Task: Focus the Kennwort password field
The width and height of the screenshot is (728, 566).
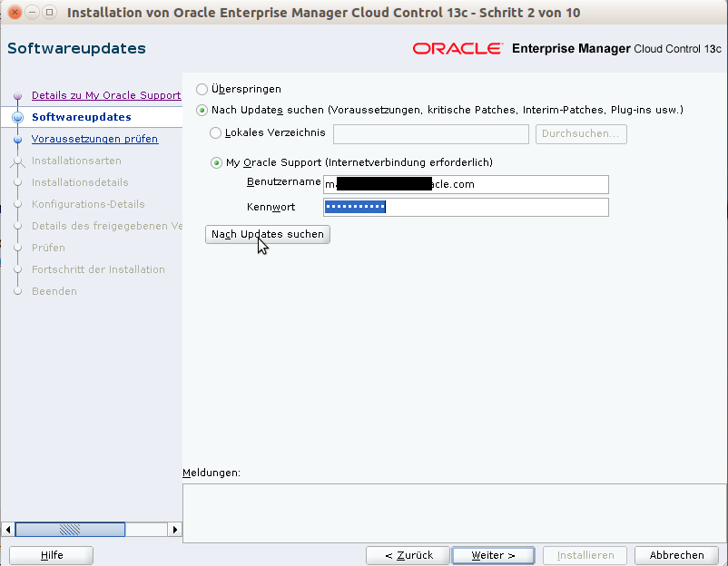Action: pyautogui.click(x=466, y=208)
